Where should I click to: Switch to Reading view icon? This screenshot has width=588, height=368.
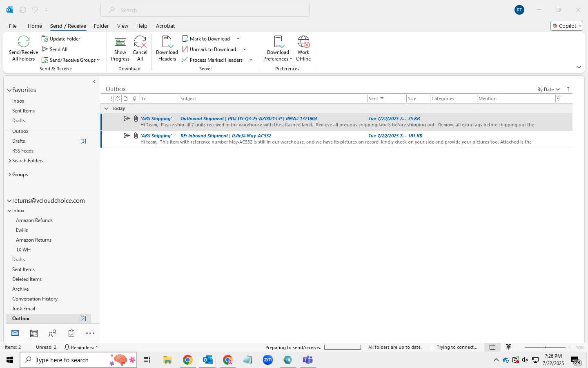[x=508, y=347]
